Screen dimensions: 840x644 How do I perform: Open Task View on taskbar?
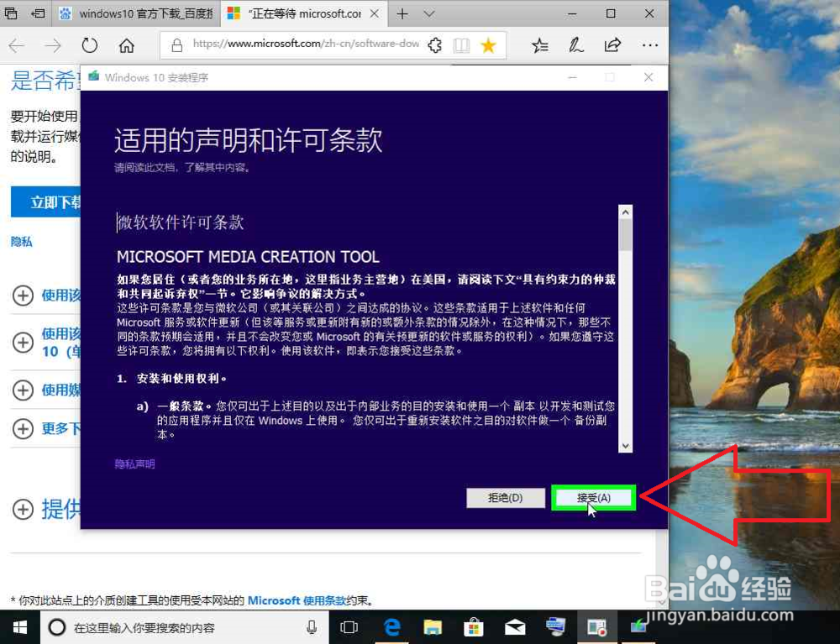349,627
